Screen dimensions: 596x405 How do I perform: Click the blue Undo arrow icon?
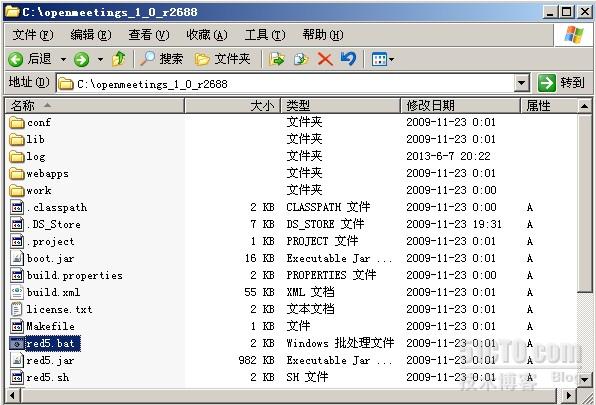(x=349, y=59)
